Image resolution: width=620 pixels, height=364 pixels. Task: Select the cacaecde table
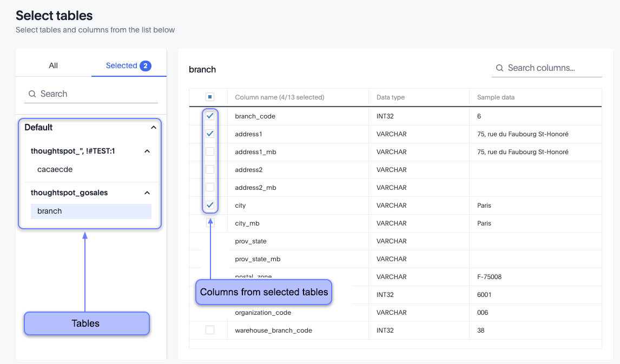point(55,169)
